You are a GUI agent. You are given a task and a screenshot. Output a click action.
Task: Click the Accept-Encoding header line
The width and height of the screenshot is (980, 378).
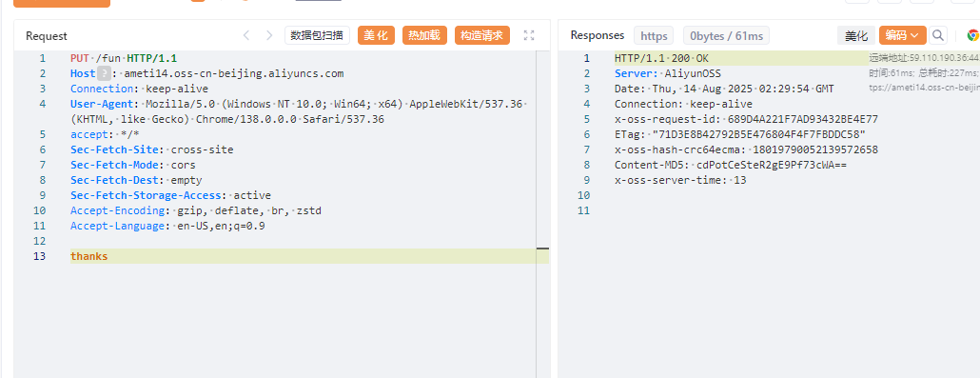coord(196,210)
